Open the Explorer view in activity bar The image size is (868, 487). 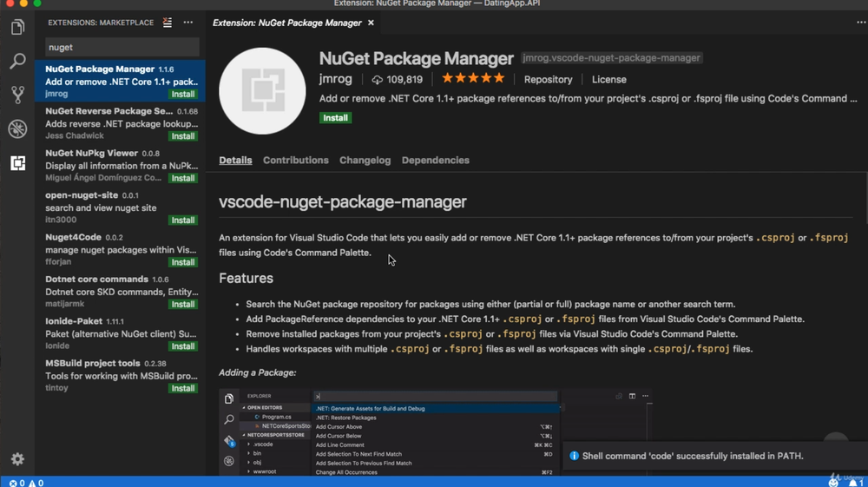(17, 28)
